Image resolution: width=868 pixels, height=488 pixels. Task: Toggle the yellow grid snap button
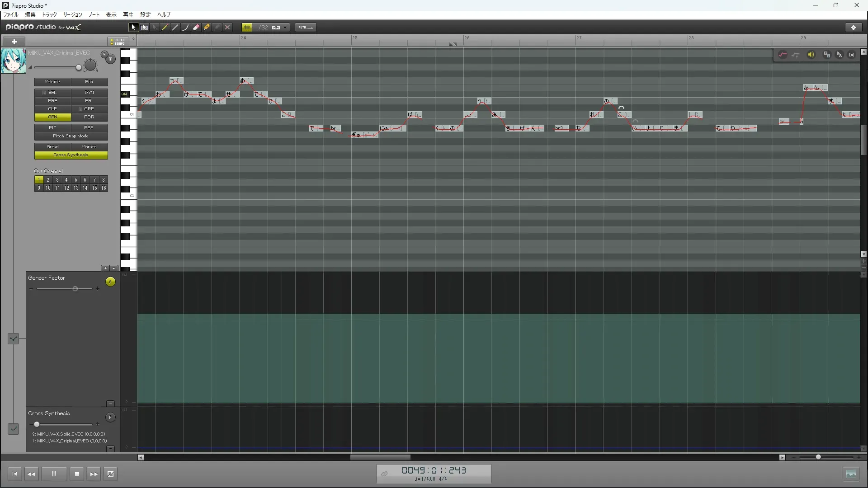(x=247, y=28)
